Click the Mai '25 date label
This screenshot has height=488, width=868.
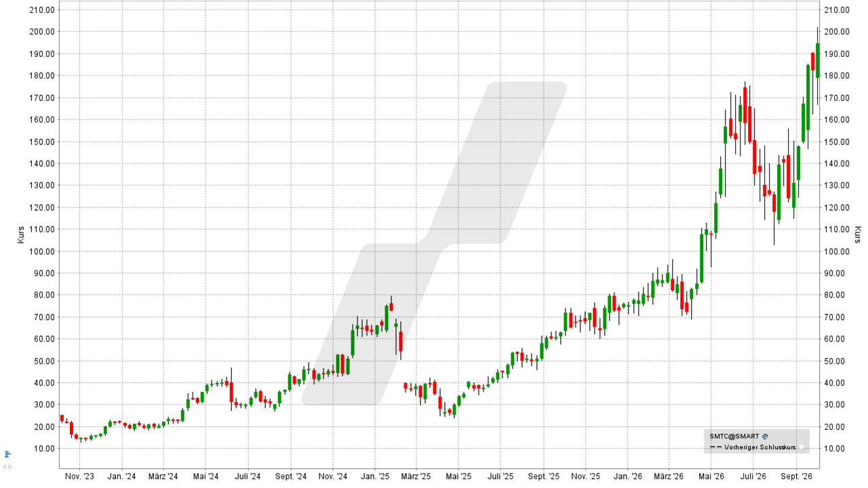[x=458, y=476]
